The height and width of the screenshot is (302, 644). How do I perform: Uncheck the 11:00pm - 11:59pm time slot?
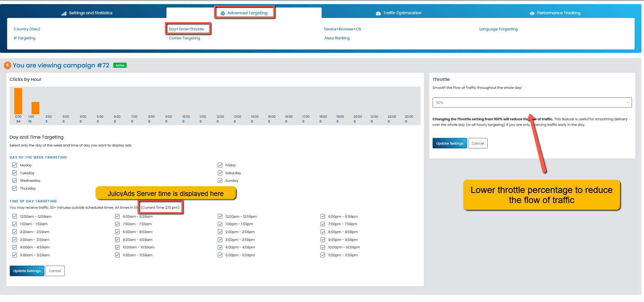323,255
